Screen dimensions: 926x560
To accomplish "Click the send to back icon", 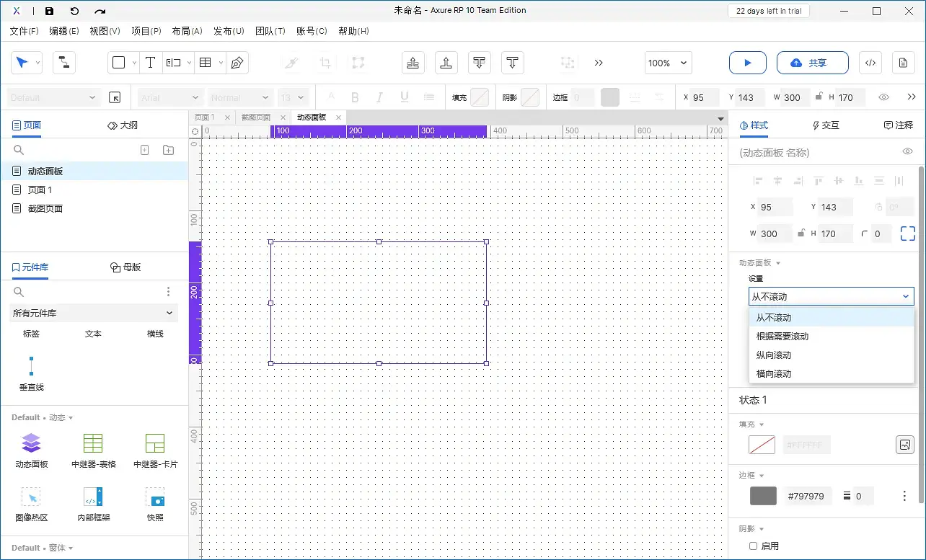I will (479, 63).
